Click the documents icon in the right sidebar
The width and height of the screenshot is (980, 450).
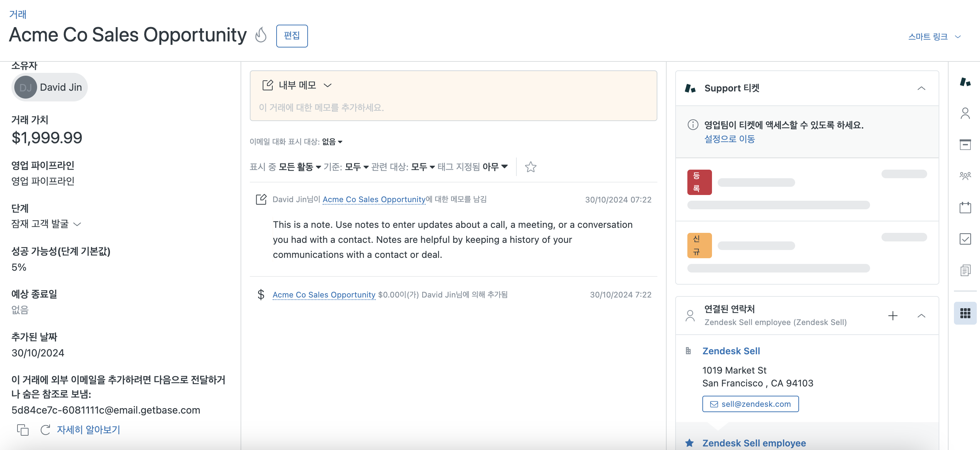965,271
